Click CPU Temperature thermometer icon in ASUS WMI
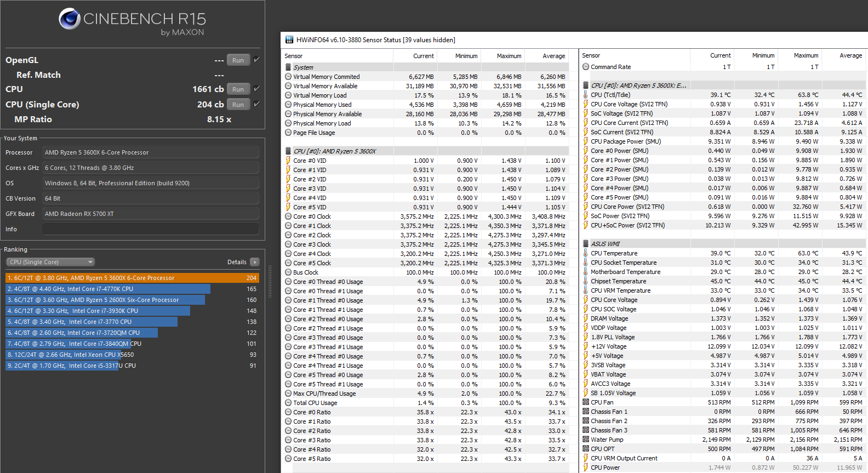Image resolution: width=868 pixels, height=473 pixels. point(586,253)
